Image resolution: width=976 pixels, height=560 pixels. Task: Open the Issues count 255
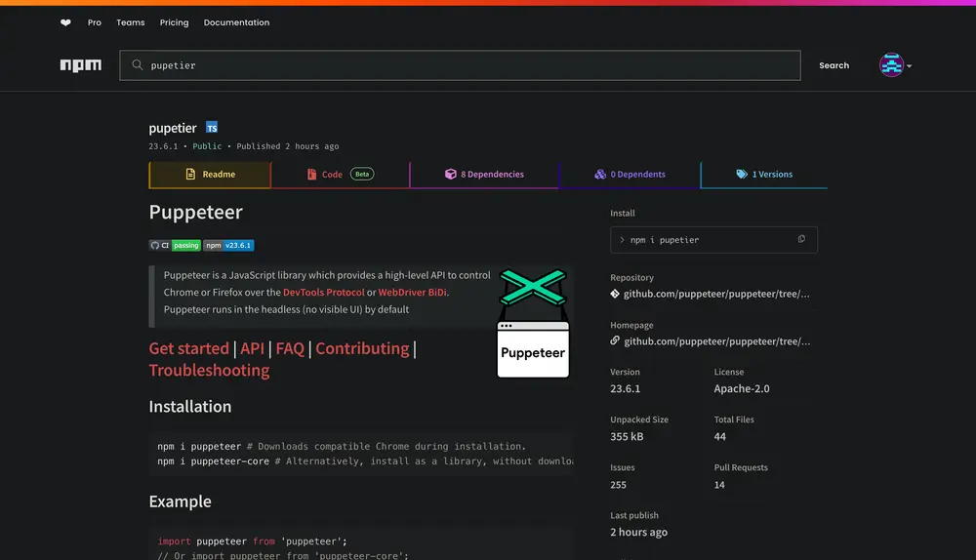point(618,485)
